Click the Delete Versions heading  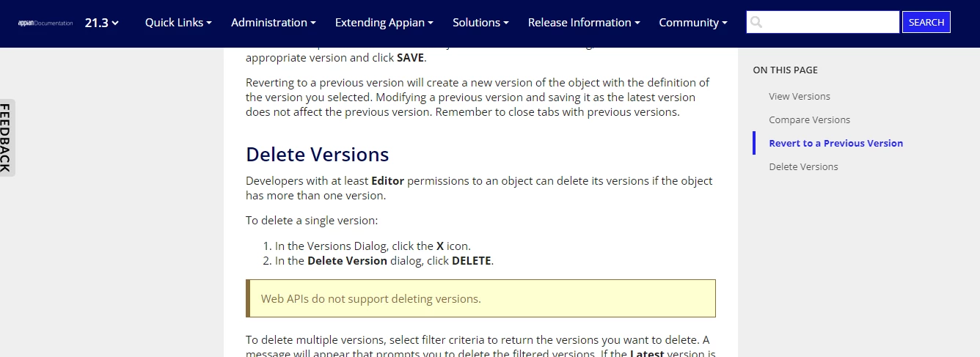[x=317, y=154]
